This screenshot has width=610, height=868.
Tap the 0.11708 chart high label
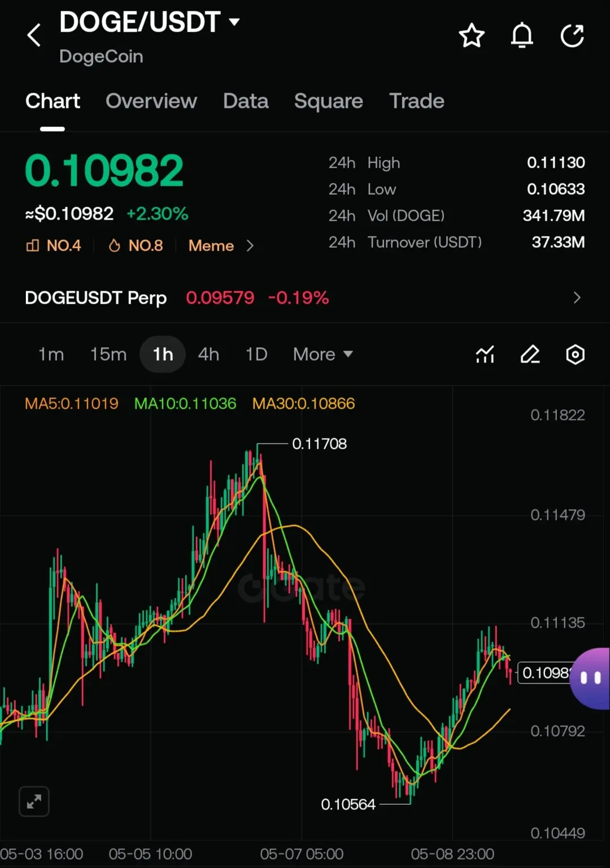[x=320, y=444]
